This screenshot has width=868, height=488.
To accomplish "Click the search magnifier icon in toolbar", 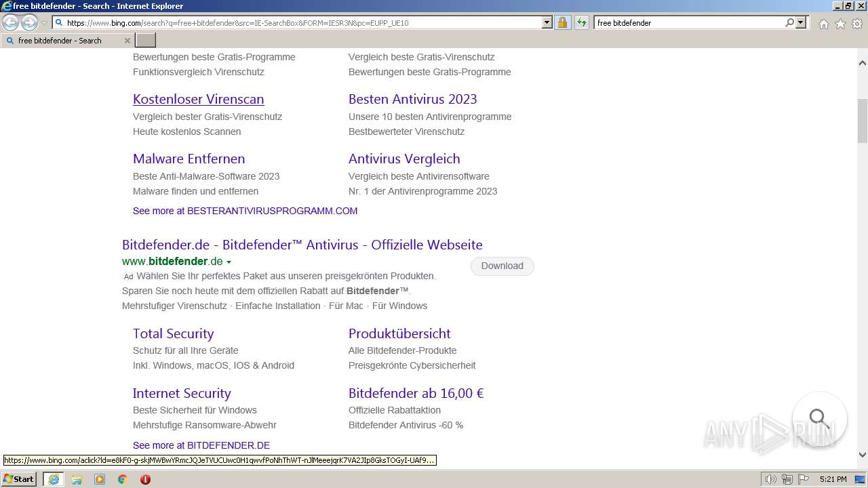I will point(789,22).
